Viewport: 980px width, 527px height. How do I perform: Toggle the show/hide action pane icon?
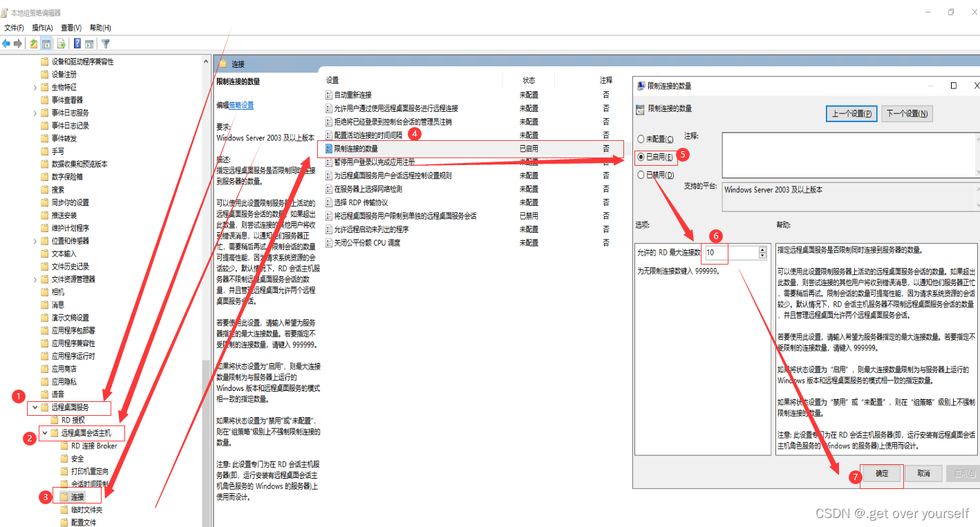point(89,44)
